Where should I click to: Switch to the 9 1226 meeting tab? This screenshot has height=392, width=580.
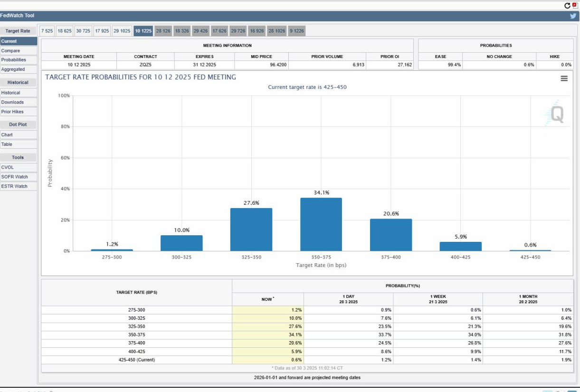[x=297, y=31]
